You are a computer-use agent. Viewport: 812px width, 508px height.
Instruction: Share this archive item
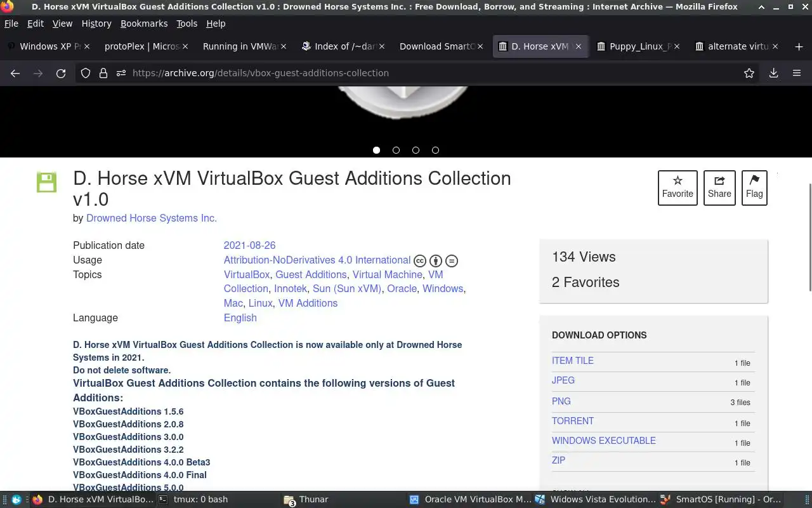[x=719, y=188]
